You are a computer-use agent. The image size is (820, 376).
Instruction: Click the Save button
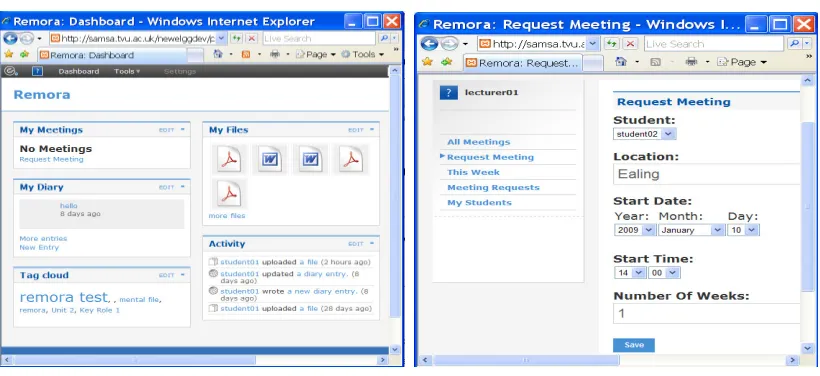pos(634,345)
